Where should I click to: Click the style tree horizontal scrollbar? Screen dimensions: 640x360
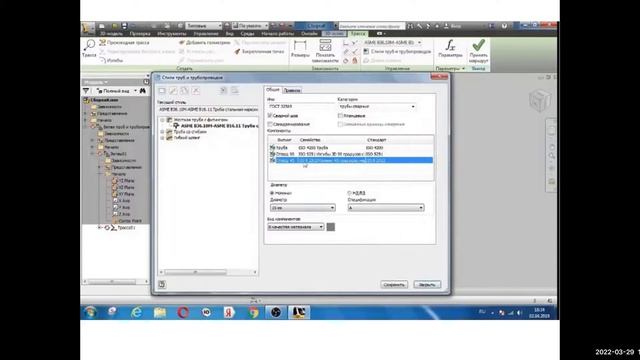click(x=208, y=272)
